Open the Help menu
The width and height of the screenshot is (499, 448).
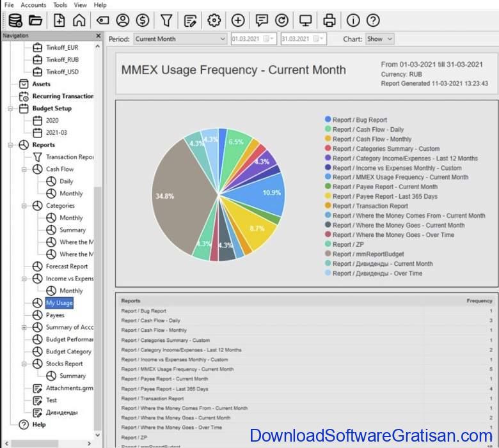(x=100, y=4)
